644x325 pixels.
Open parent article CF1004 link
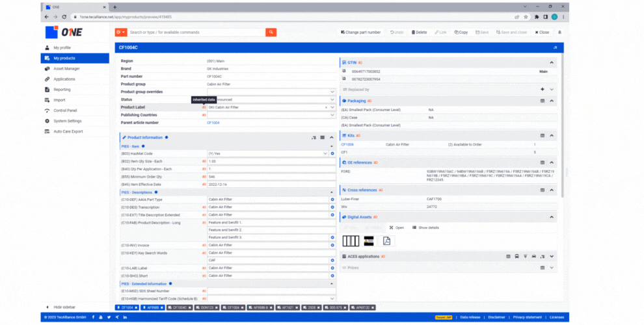tap(213, 122)
